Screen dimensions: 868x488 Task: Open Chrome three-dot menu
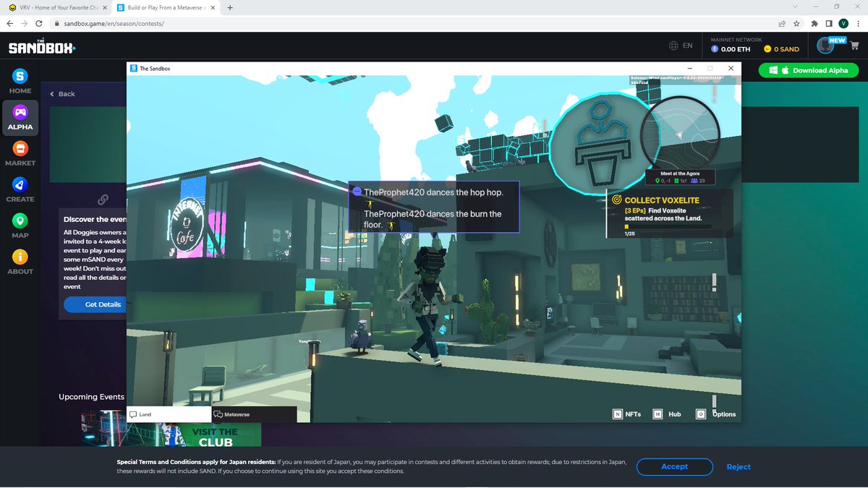858,23
